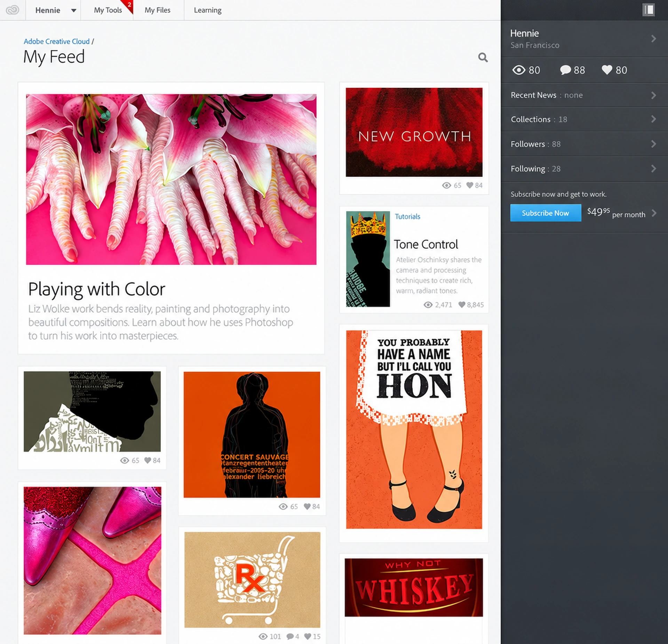
Task: Open the Why Not Whiskey thumbnail
Action: (414, 587)
